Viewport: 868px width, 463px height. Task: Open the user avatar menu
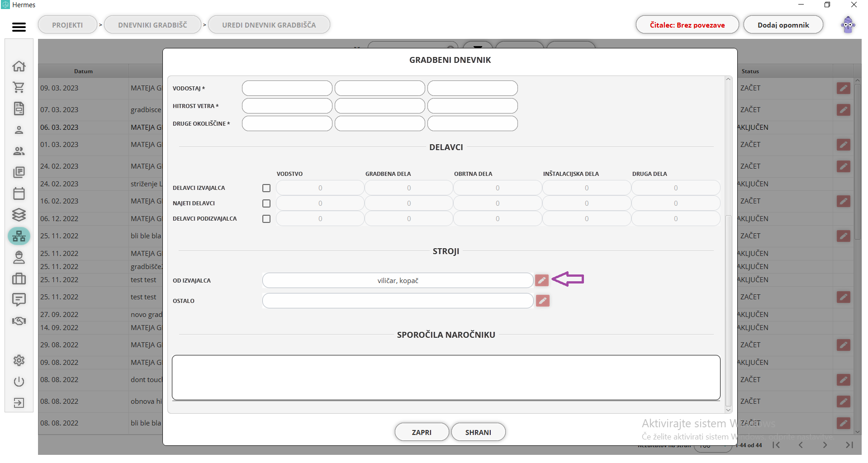848,25
